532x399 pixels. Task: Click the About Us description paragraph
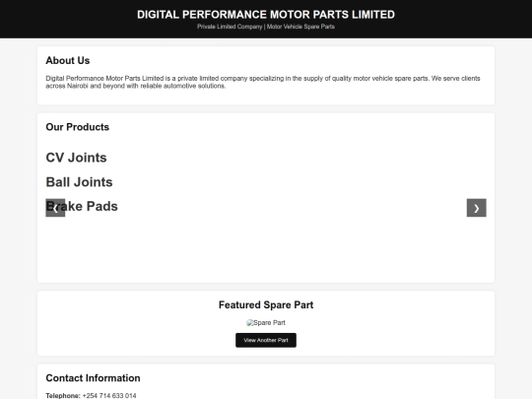pos(263,82)
